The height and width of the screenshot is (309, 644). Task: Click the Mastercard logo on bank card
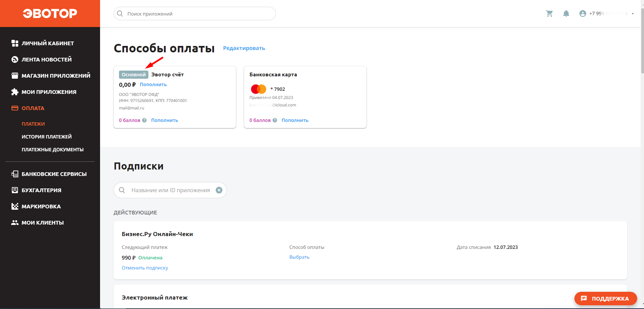[x=259, y=89]
